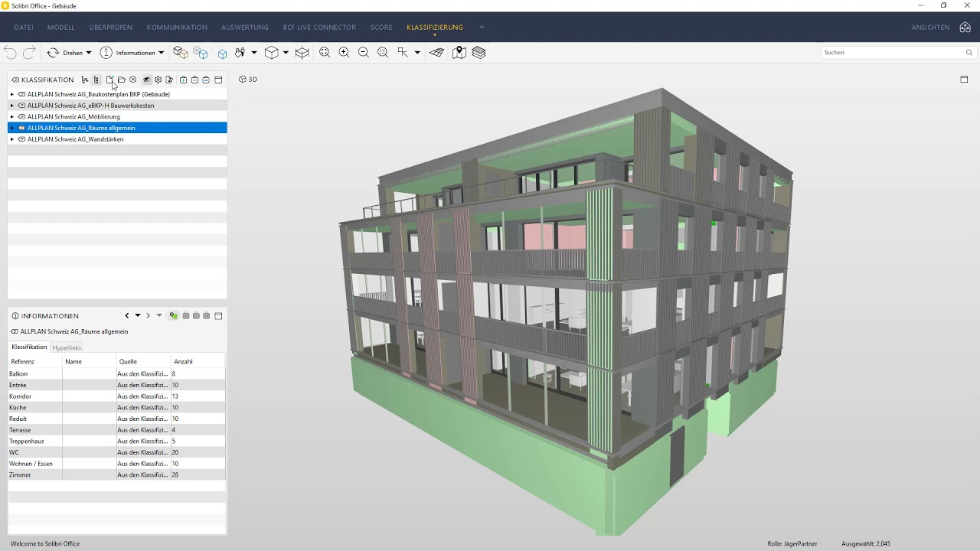Select the dimension measuring tool icon
Image resolution: width=980 pixels, height=551 pixels.
403,53
